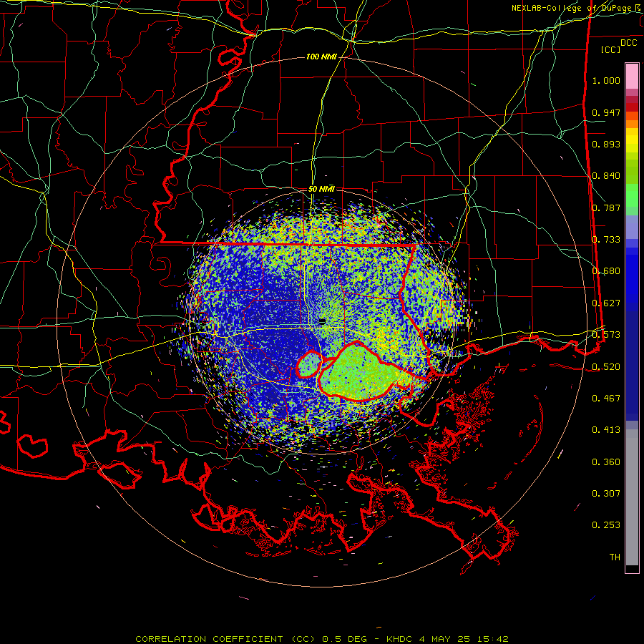This screenshot has width=644, height=644.
Task: Click the 0.253 scale value
Action: [606, 525]
